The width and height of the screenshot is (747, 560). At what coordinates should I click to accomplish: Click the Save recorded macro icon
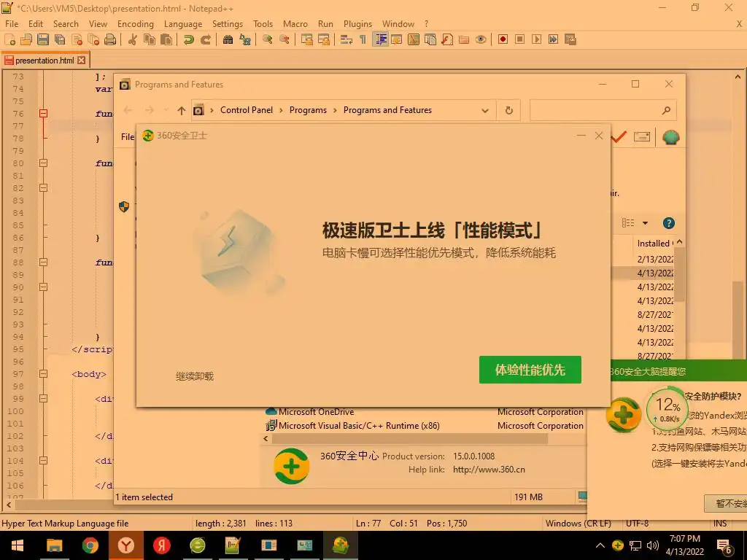pyautogui.click(x=570, y=39)
